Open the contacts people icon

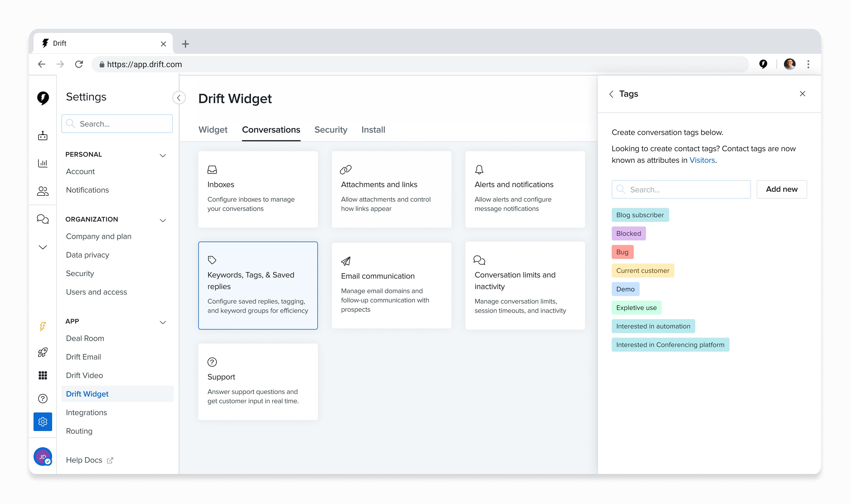click(42, 191)
